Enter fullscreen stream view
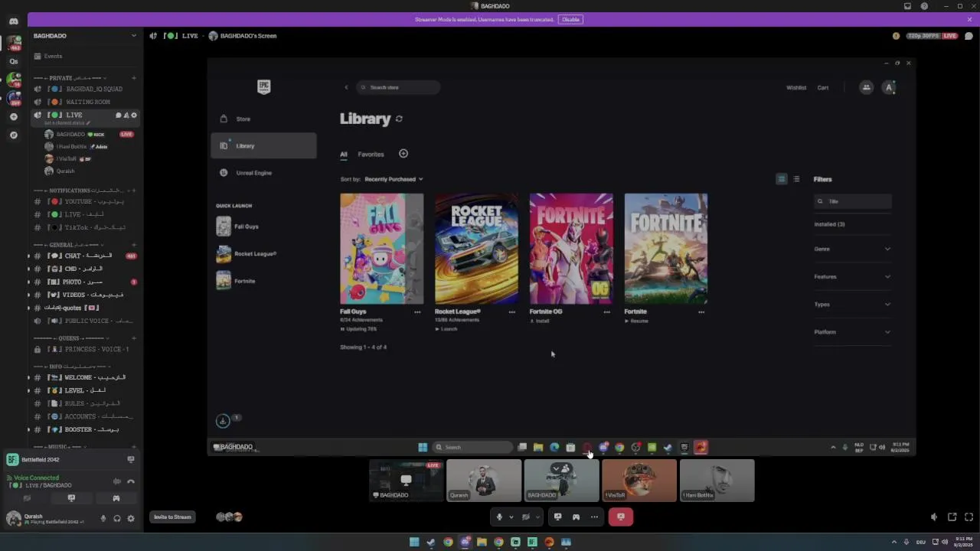 click(969, 517)
